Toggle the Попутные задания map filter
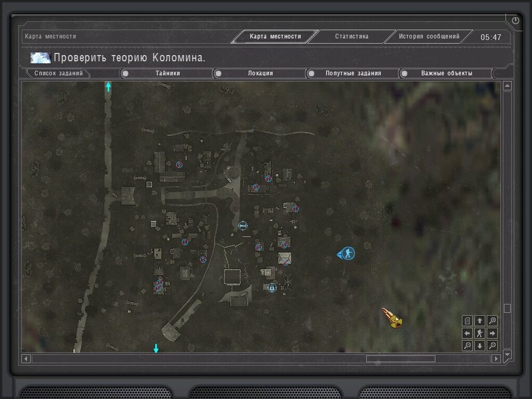 (x=353, y=73)
